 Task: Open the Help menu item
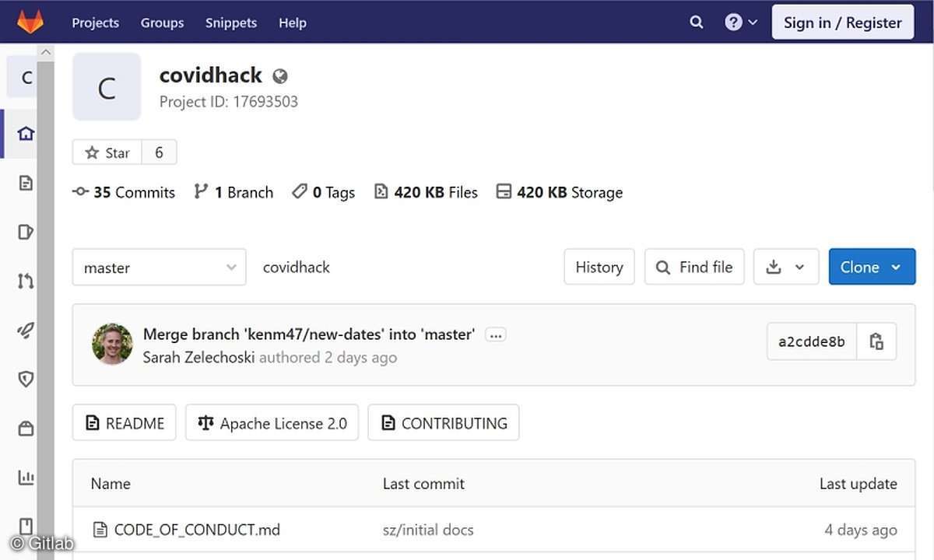tap(293, 23)
